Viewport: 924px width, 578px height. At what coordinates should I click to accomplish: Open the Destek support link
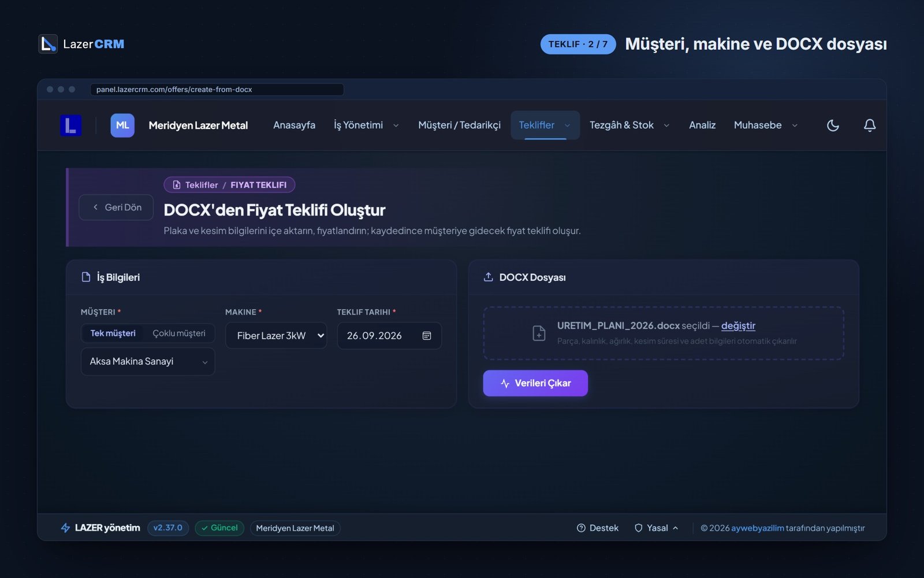(598, 528)
